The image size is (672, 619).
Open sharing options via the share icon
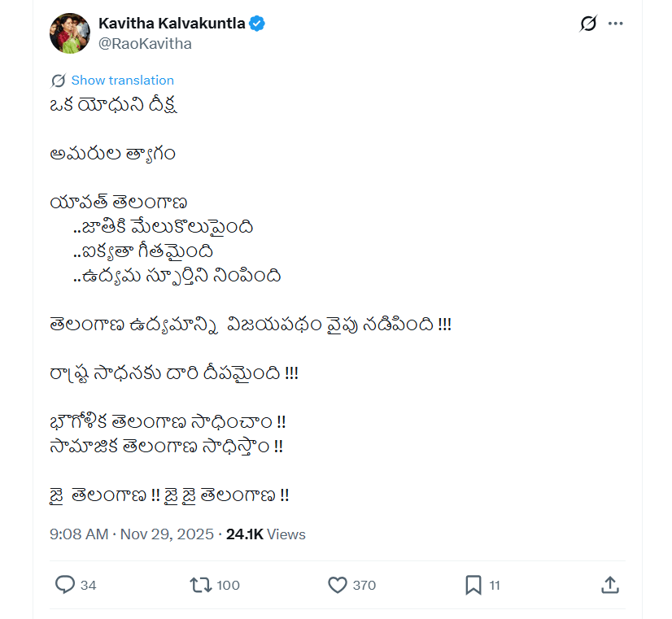pos(609,585)
